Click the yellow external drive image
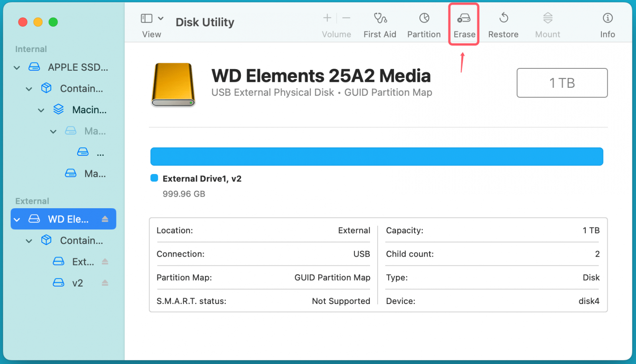The image size is (636, 364). point(173,85)
